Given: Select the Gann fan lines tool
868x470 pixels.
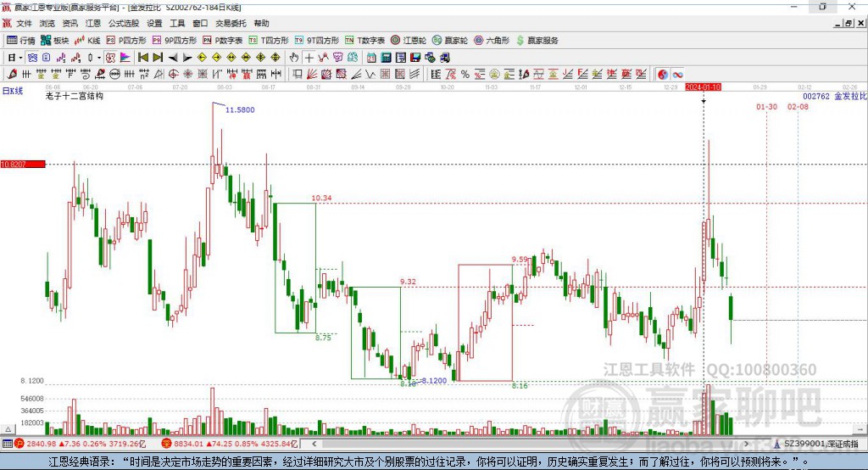Looking at the screenshot, I should click(311, 74).
